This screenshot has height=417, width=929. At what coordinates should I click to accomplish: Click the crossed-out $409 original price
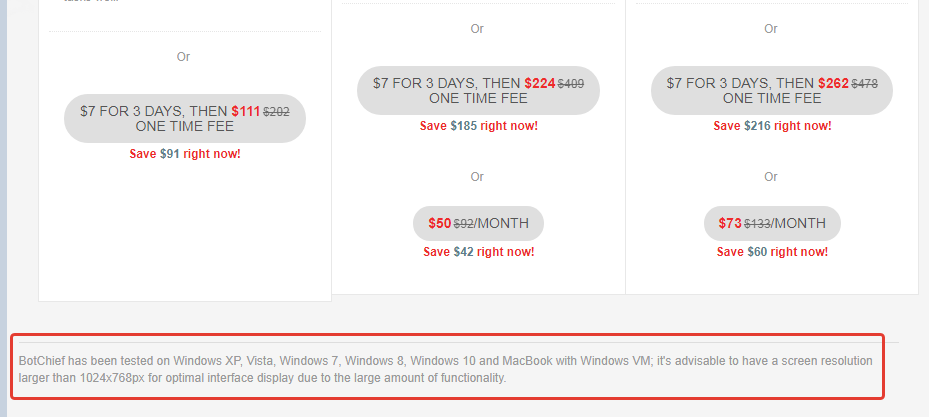[571, 83]
